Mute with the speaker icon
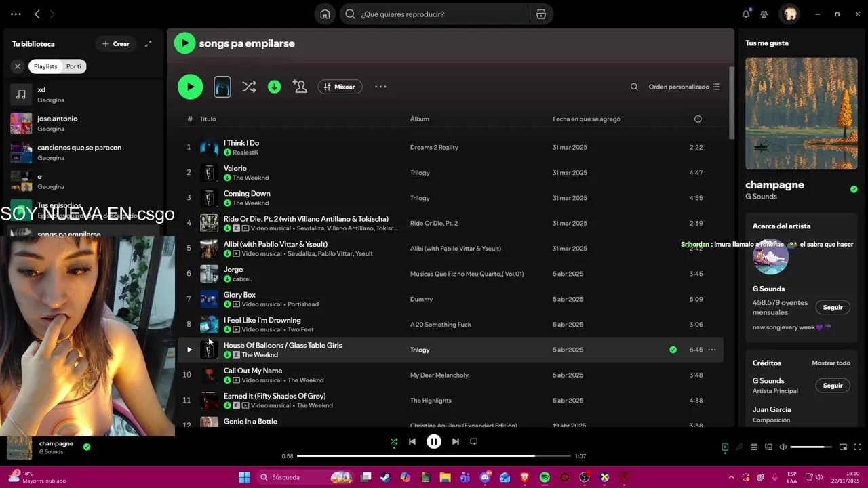This screenshot has height=488, width=868. 783,447
